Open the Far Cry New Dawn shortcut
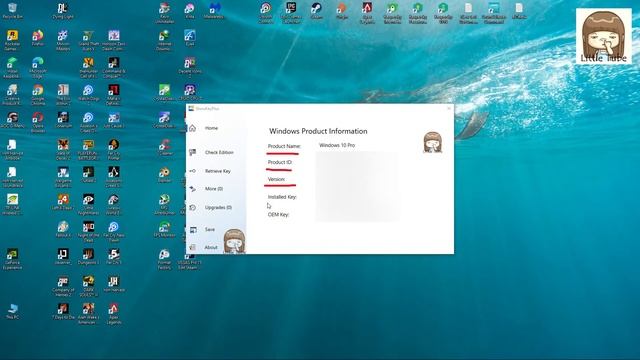This screenshot has width=640, height=360. click(114, 231)
